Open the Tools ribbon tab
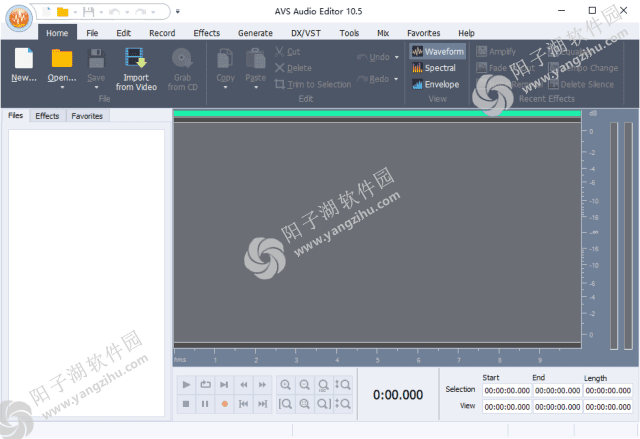Screen dimensions: 640x439 pos(349,33)
